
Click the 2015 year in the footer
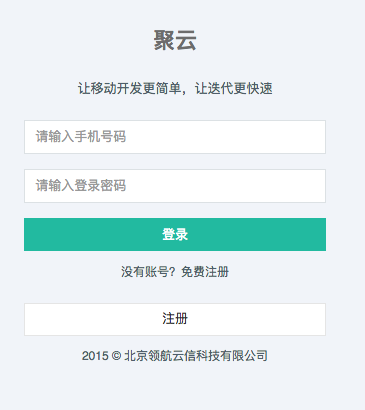[x=95, y=356]
